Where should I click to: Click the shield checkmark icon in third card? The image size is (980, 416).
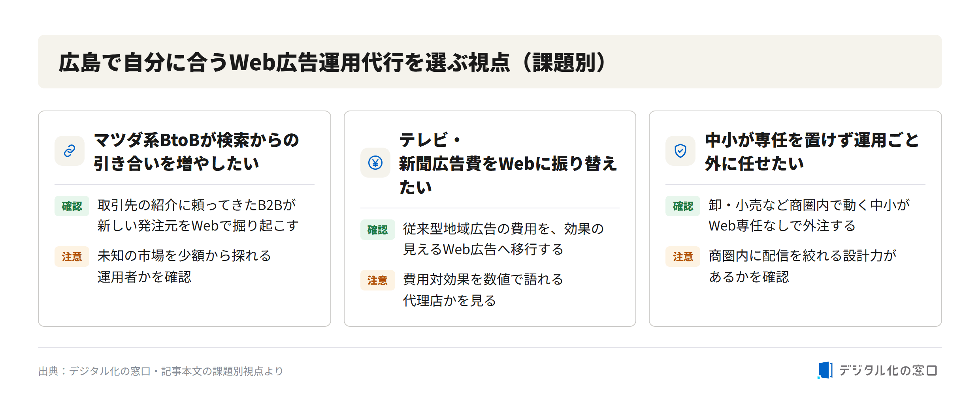tap(680, 151)
